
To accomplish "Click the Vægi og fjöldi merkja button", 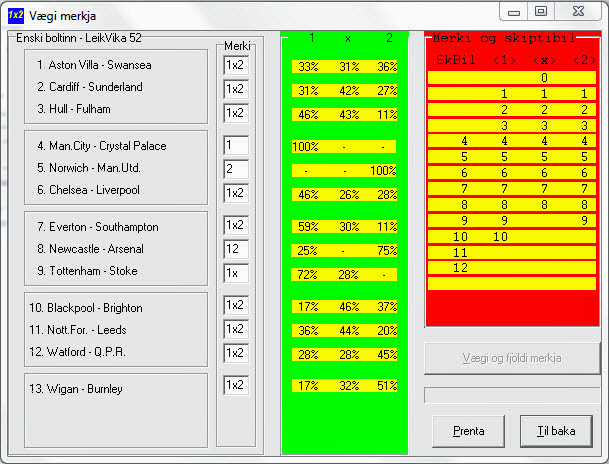I will (512, 358).
